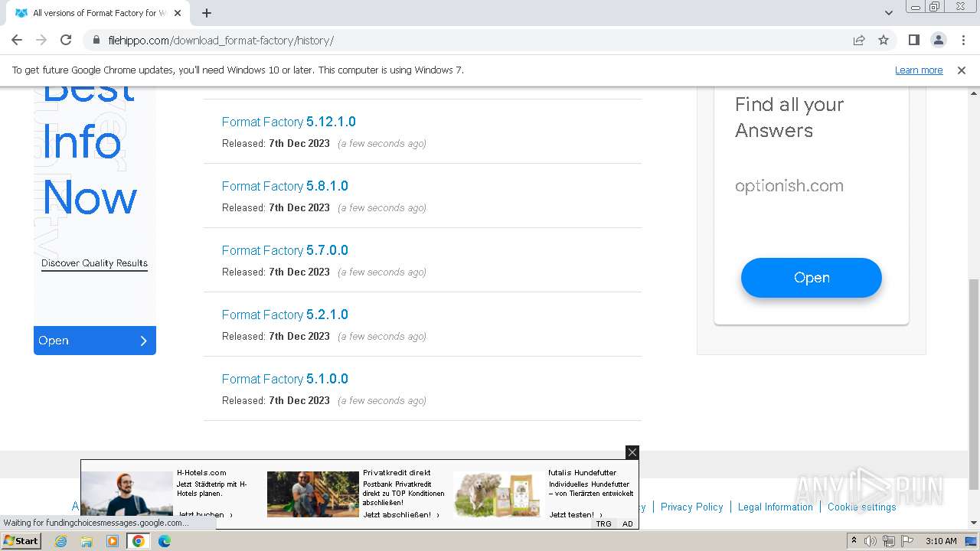Open the Chrome profile avatar
The height and width of the screenshot is (551, 980).
point(938,40)
